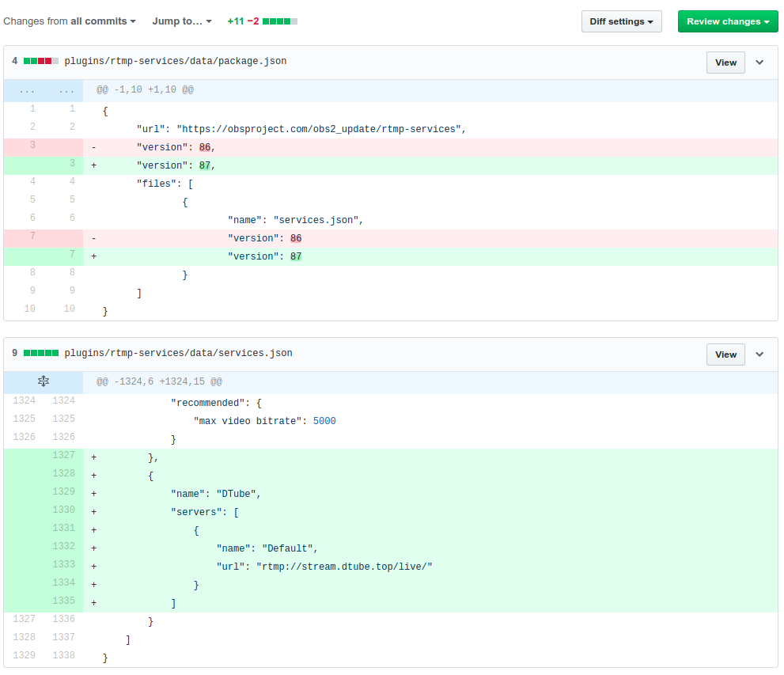Click the plus marker on added line 7
The height and width of the screenshot is (675, 784).
click(x=93, y=256)
